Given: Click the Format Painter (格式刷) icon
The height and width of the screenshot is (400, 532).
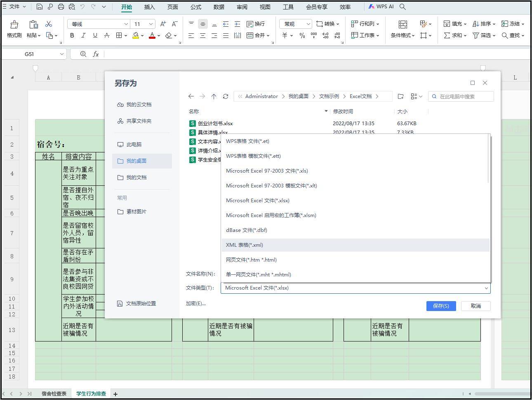Looking at the screenshot, I should pyautogui.click(x=14, y=25).
